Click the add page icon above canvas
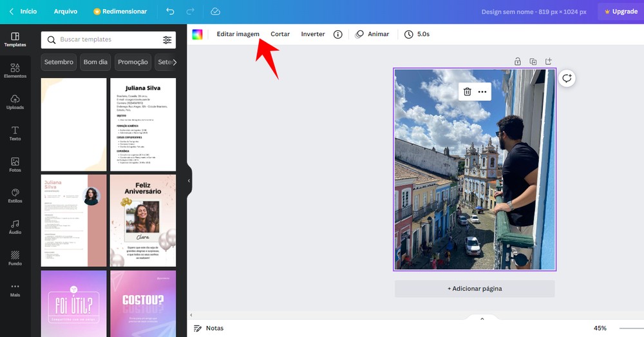 pyautogui.click(x=548, y=61)
